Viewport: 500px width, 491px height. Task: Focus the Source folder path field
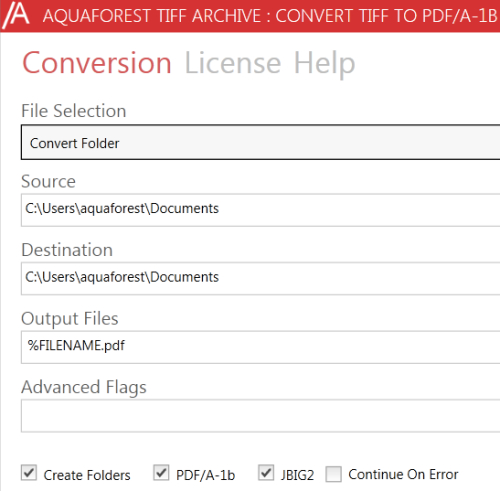pyautogui.click(x=260, y=210)
